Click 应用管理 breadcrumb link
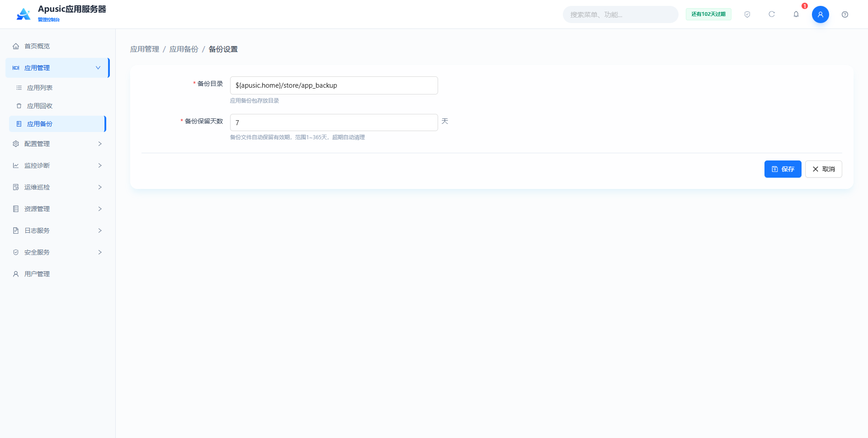Viewport: 868px width, 438px height. click(x=145, y=49)
